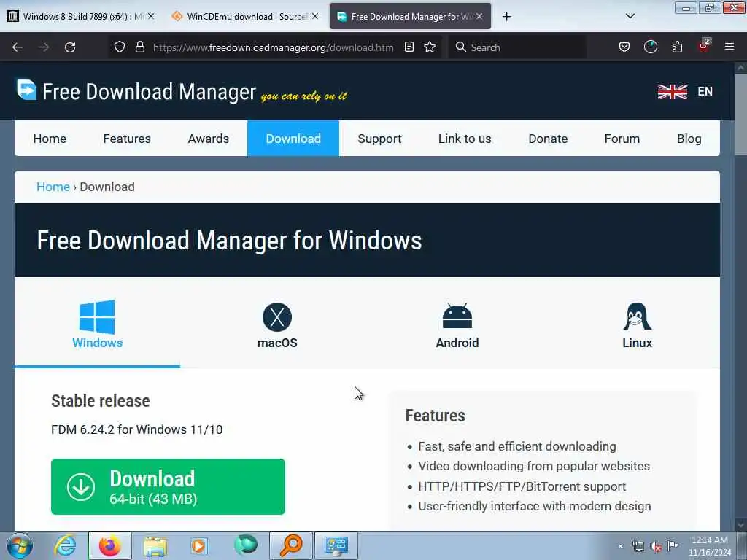Show hidden tray icons arrow

click(x=620, y=546)
